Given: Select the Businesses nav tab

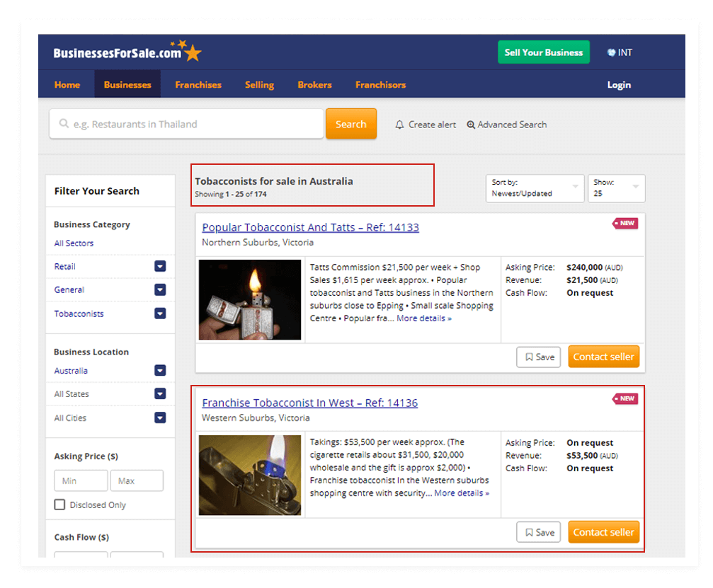Looking at the screenshot, I should [x=127, y=85].
